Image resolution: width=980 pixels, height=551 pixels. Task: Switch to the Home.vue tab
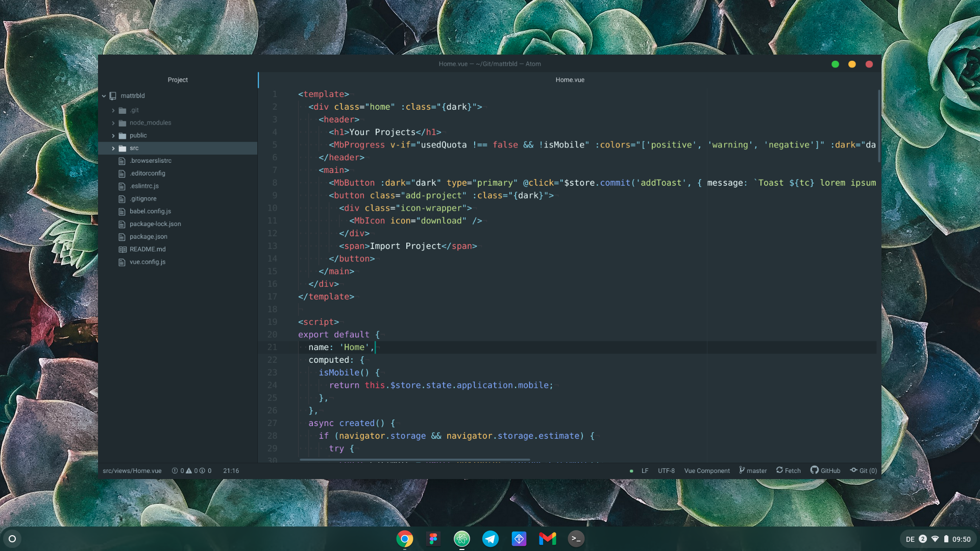click(x=570, y=80)
